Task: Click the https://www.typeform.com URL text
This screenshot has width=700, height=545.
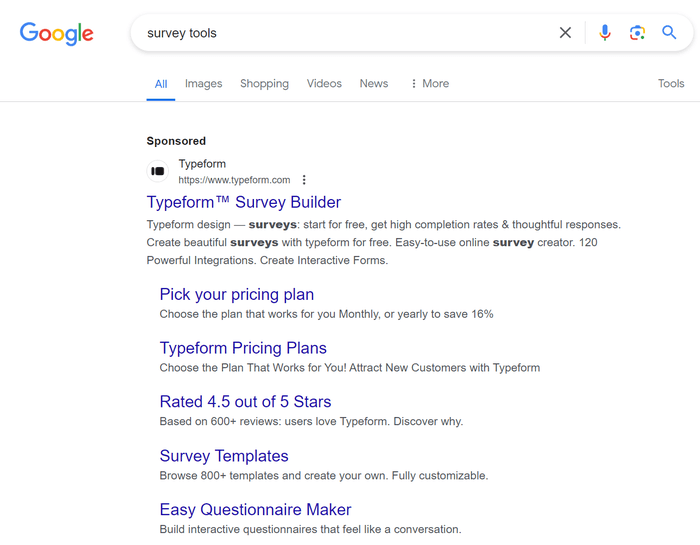Action: pyautogui.click(x=234, y=180)
